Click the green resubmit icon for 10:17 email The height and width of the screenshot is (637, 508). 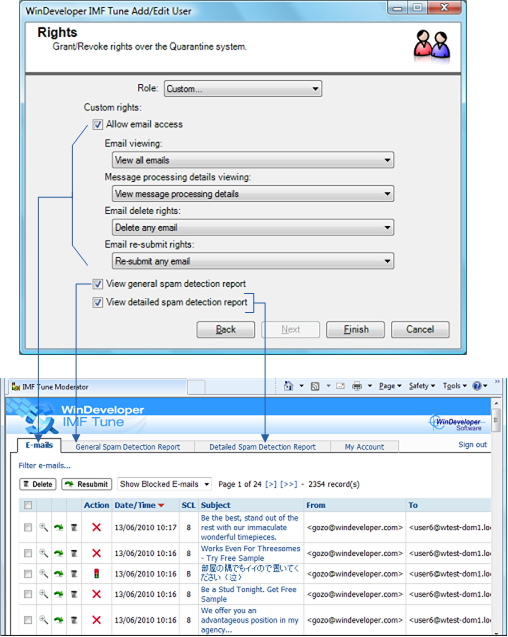coord(59,527)
